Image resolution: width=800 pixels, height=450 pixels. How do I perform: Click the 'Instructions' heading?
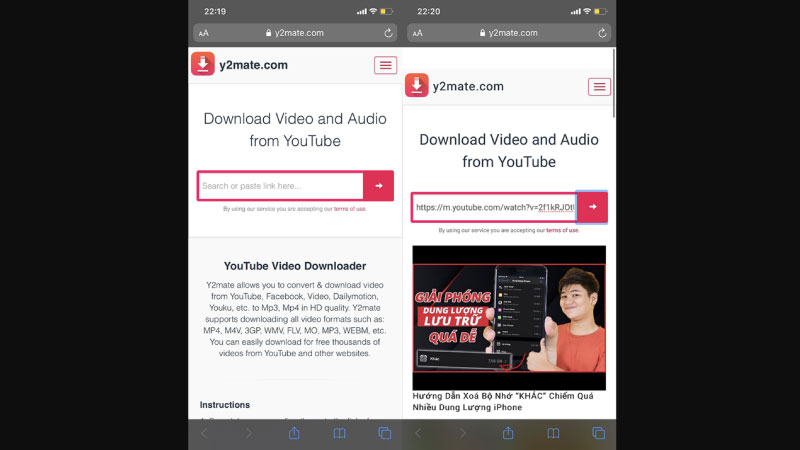point(225,405)
